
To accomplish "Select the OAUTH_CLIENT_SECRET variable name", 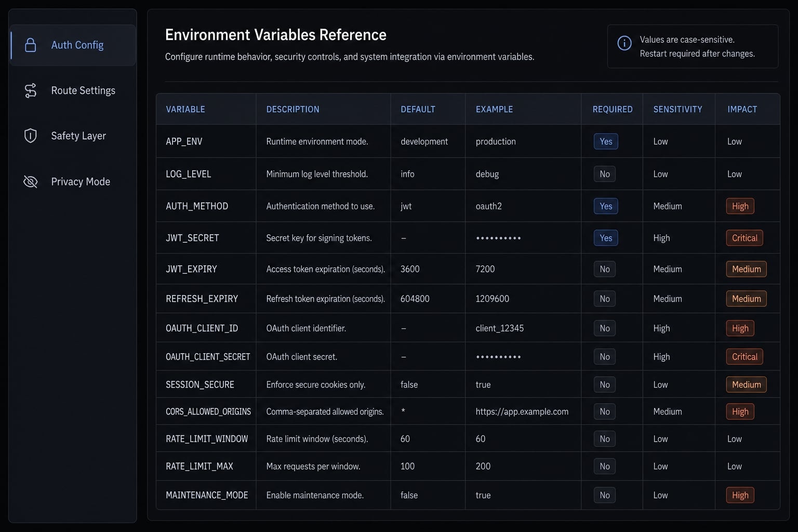I will [208, 357].
